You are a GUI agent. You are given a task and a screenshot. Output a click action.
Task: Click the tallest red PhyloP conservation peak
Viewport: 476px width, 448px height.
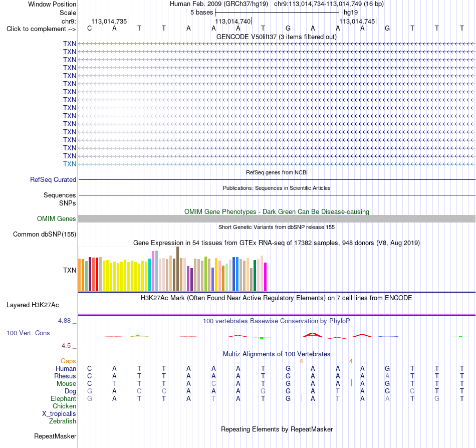coord(313,335)
